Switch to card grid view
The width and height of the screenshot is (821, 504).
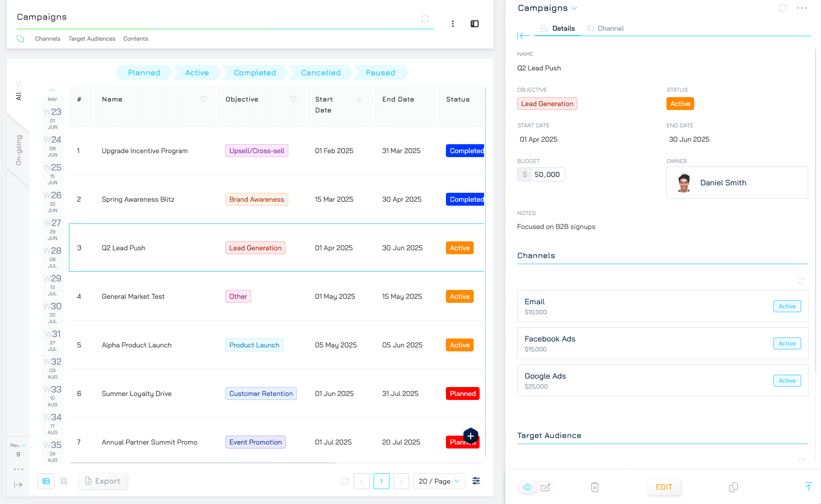[x=64, y=481]
